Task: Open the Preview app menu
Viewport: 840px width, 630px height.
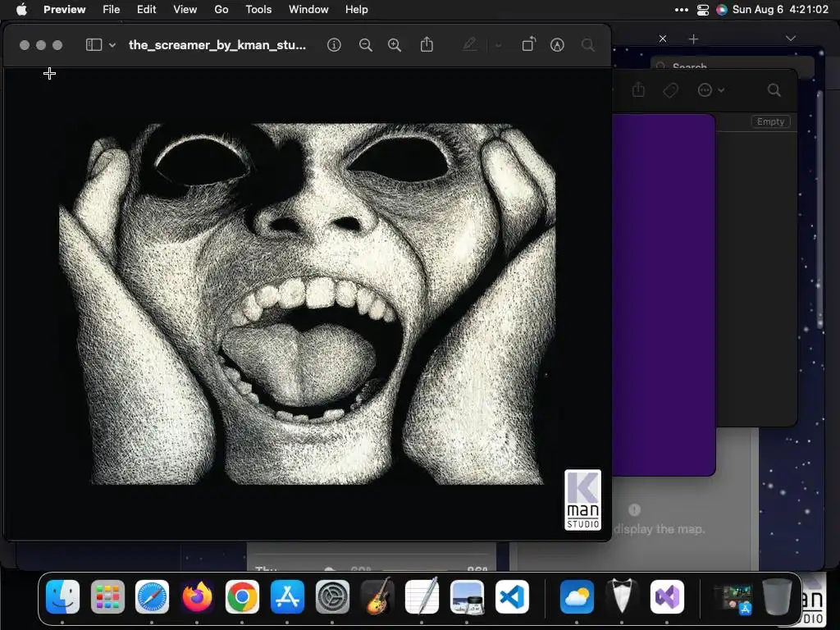Action: [64, 9]
